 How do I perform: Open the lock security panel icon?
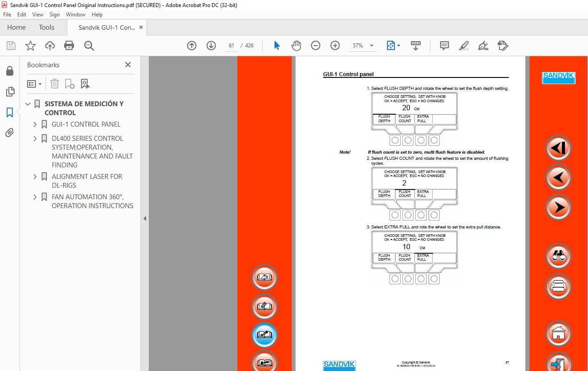(x=9, y=71)
